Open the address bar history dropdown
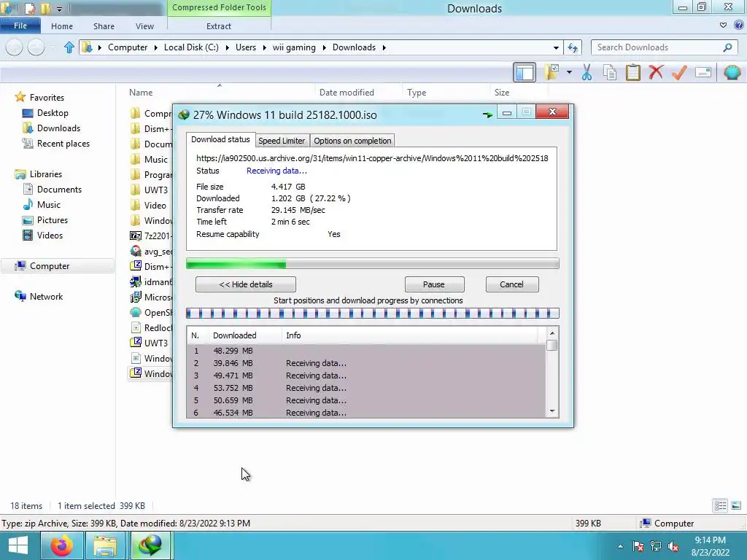Screen dimensions: 747x560 pos(556,47)
